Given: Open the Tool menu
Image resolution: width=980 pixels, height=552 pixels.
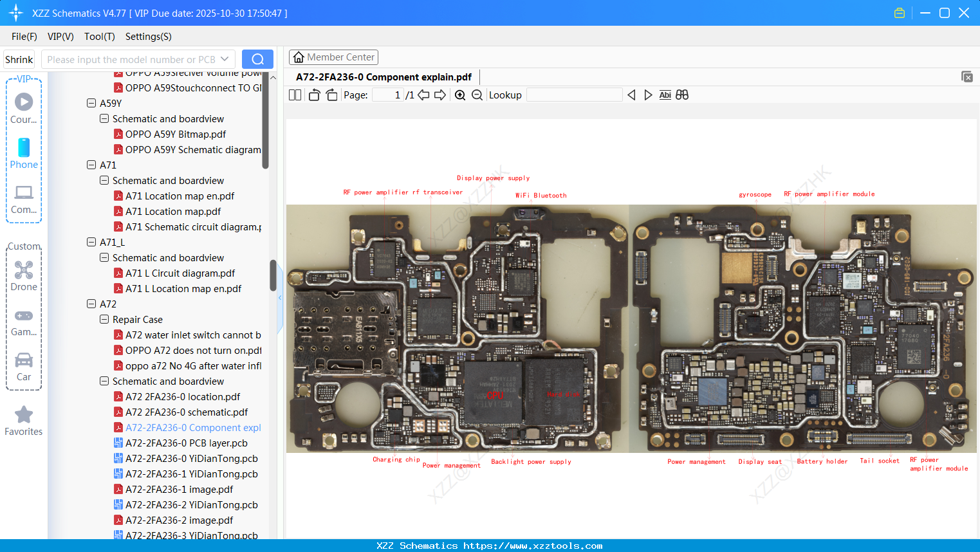Looking at the screenshot, I should pyautogui.click(x=99, y=37).
